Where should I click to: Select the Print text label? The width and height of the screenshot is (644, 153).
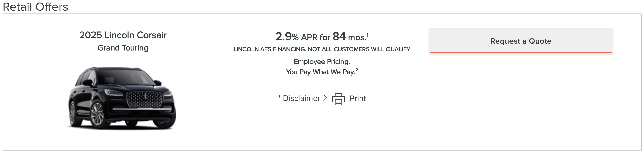pyautogui.click(x=358, y=99)
